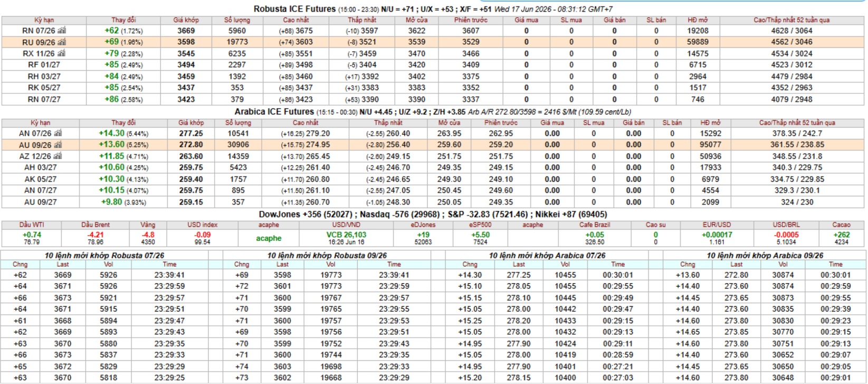Open chart icon beside RN 07/26 Robusta
This screenshot has height=384, width=868.
[62, 31]
